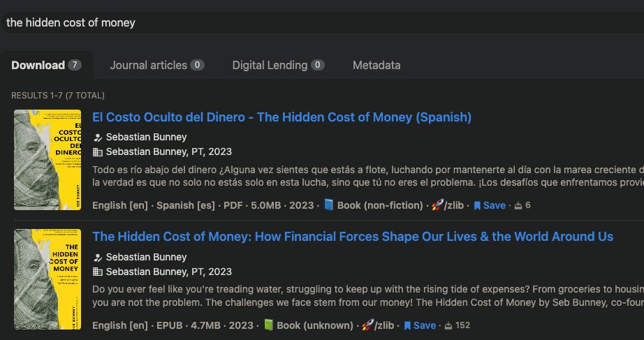Click the Spanish row's author name Sebastian Bunney
The width and height of the screenshot is (644, 340).
click(146, 137)
